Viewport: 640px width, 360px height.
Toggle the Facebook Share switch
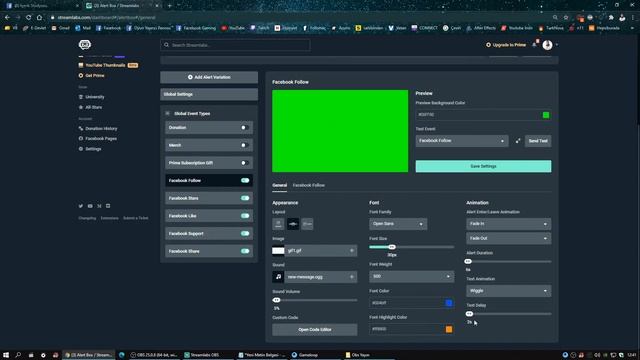click(244, 251)
